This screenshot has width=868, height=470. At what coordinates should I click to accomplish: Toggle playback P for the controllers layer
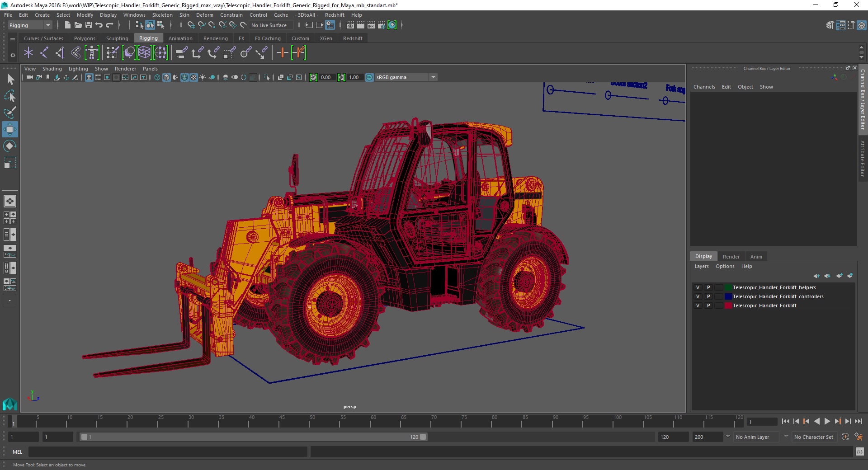click(708, 296)
